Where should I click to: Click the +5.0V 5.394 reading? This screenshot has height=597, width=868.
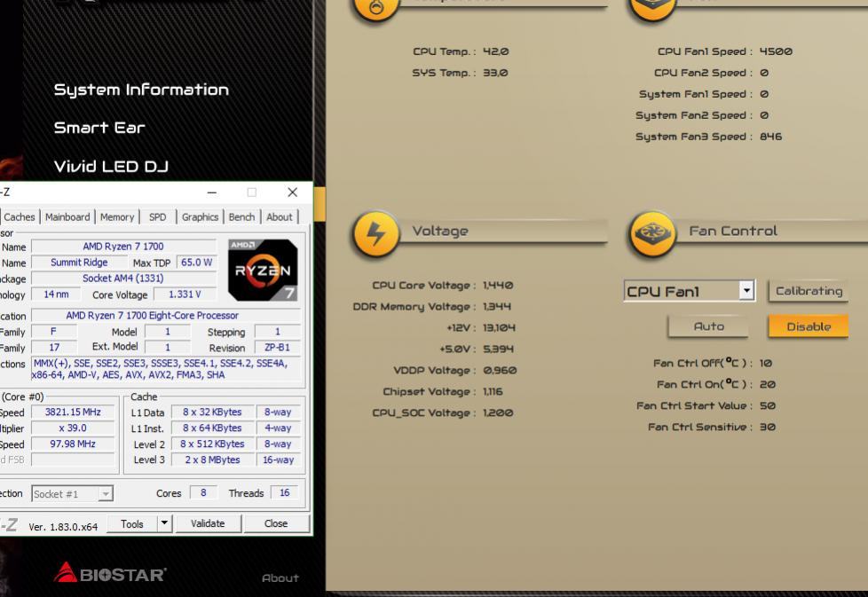498,350
